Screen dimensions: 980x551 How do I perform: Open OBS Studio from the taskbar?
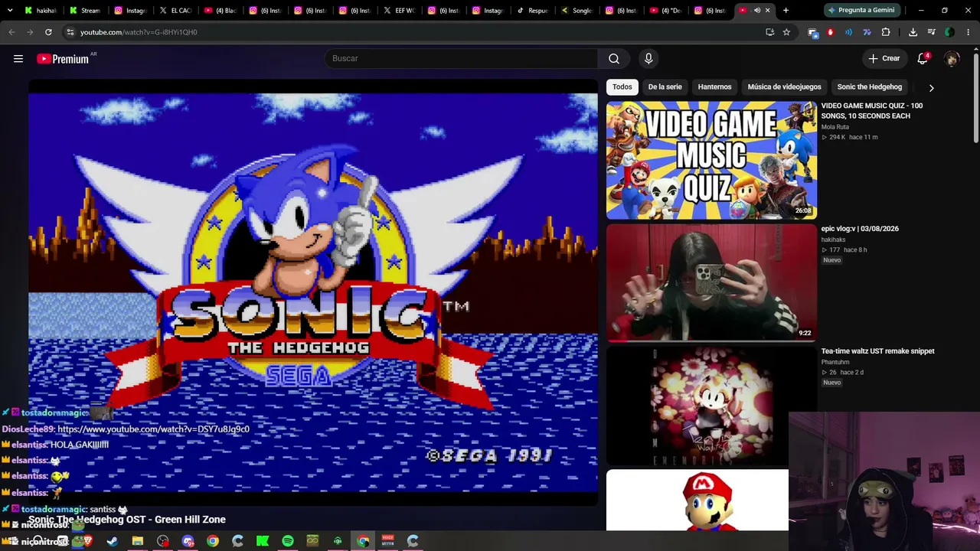(x=162, y=541)
